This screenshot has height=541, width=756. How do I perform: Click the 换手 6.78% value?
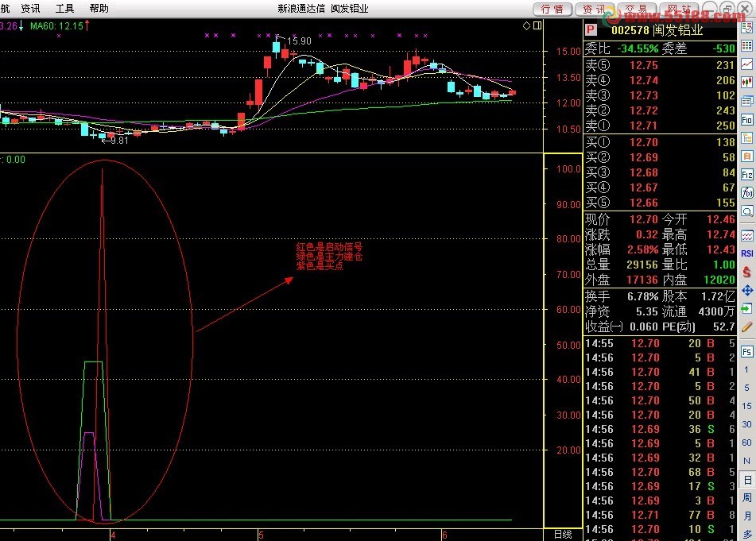(642, 296)
